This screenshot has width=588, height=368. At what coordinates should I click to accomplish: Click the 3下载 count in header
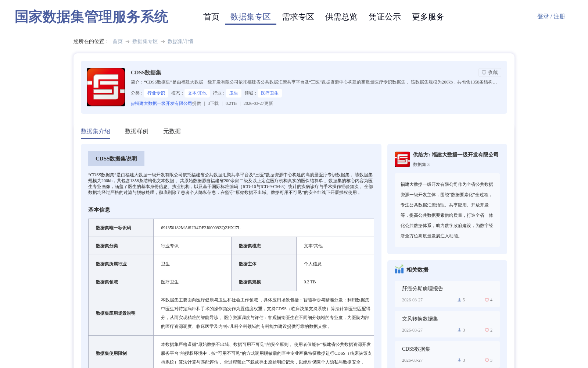(x=213, y=103)
